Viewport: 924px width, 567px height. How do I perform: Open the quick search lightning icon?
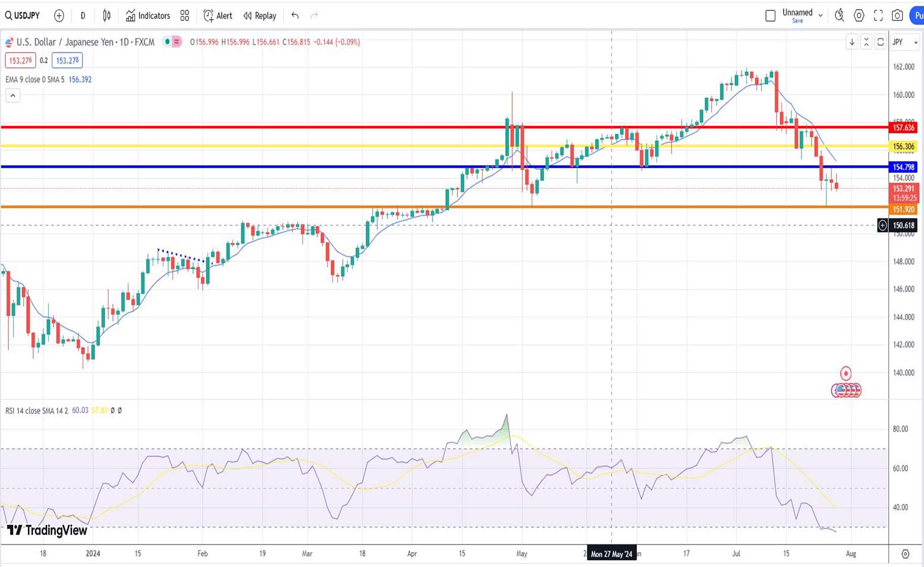839,16
